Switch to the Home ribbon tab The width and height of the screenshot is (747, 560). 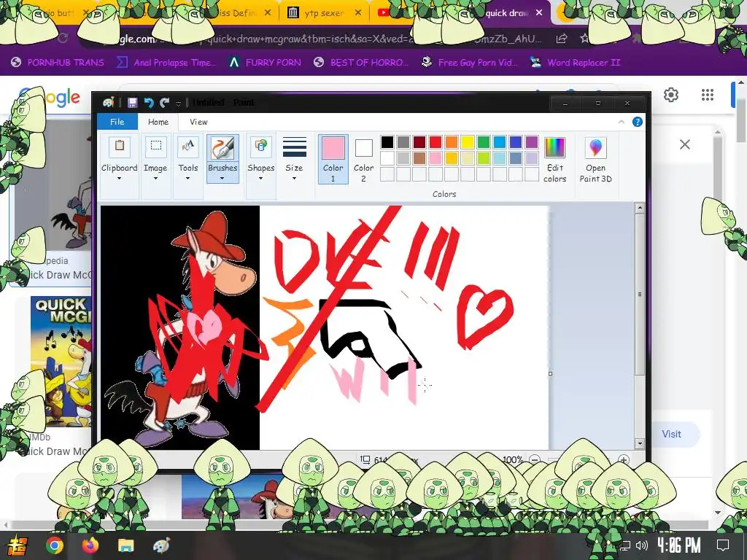pos(158,122)
